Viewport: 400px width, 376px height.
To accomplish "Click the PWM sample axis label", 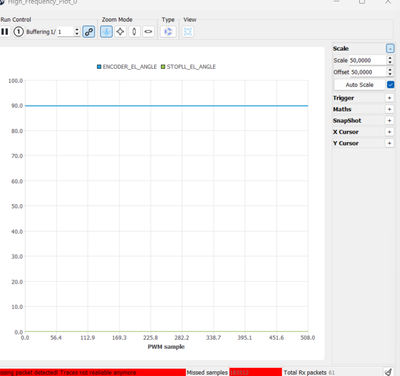I will 166,347.
